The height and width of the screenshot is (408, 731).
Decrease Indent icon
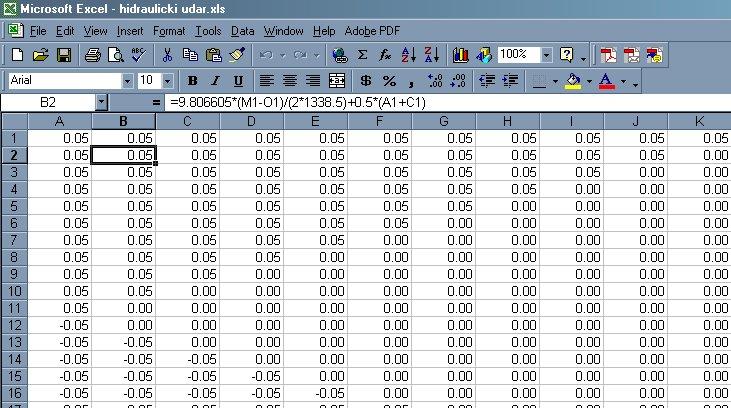point(487,81)
